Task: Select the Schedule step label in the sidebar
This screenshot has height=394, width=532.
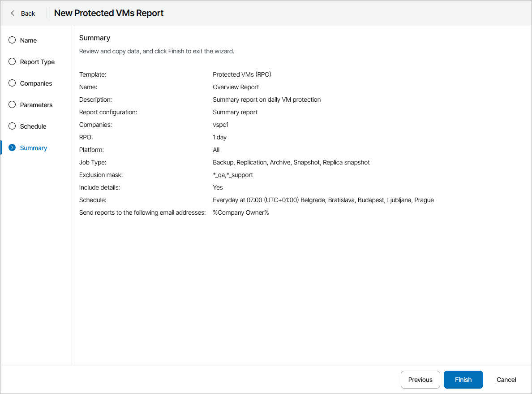Action: coord(33,126)
